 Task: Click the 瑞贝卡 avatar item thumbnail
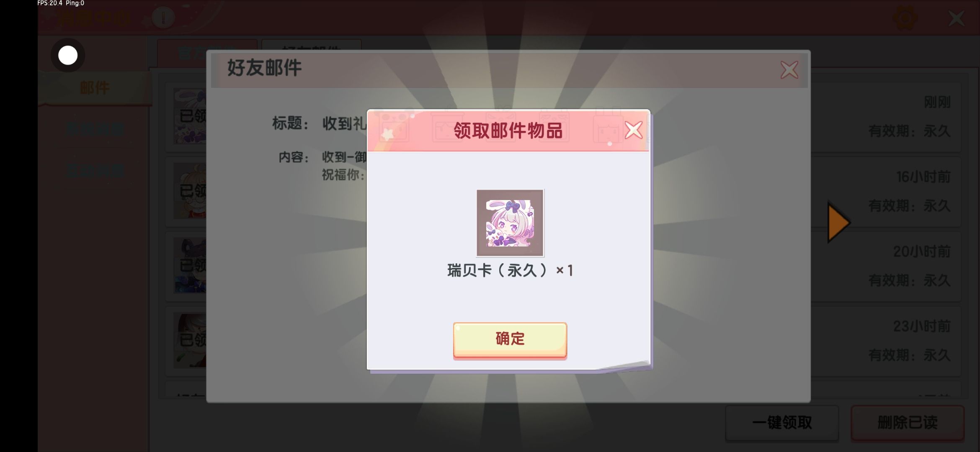pos(510,223)
